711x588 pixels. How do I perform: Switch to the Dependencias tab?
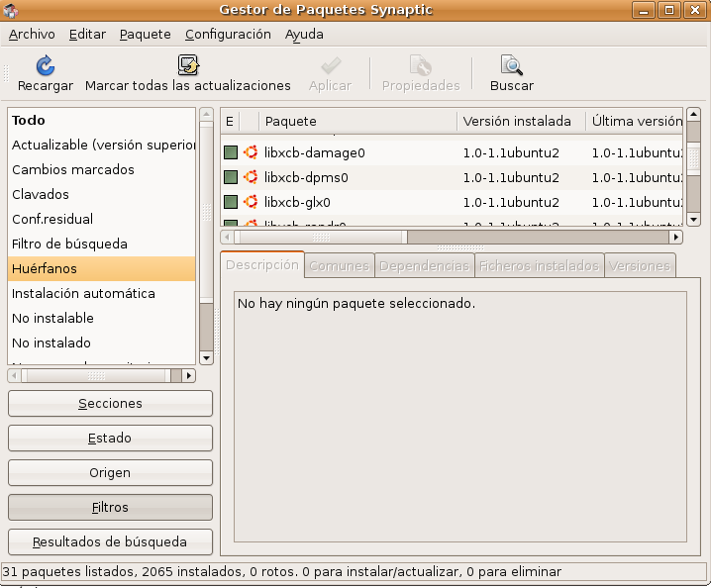pos(425,265)
